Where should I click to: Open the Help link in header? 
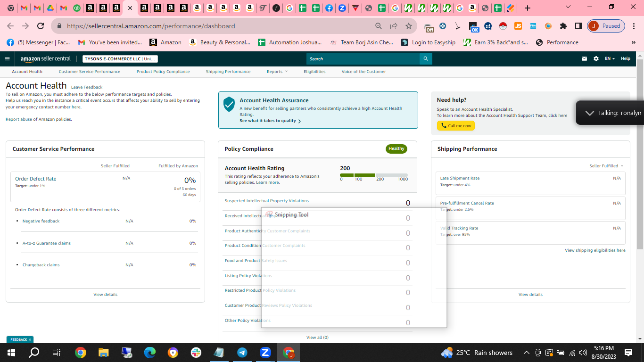pyautogui.click(x=625, y=58)
